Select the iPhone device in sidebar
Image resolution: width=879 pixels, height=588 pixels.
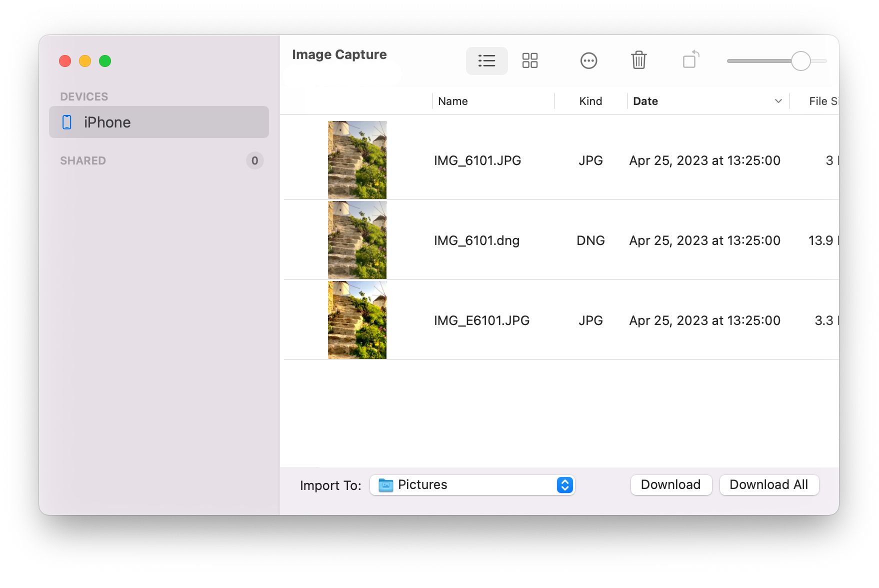(x=106, y=122)
